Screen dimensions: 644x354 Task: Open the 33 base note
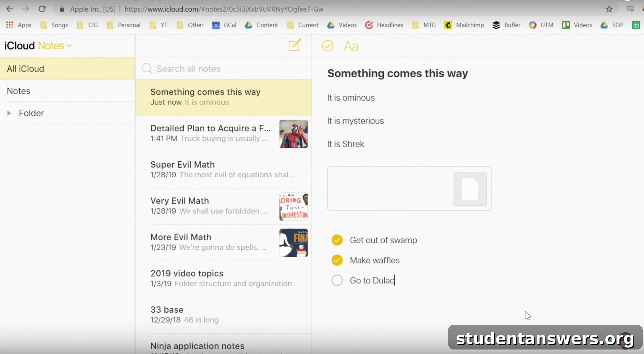pyautogui.click(x=223, y=315)
